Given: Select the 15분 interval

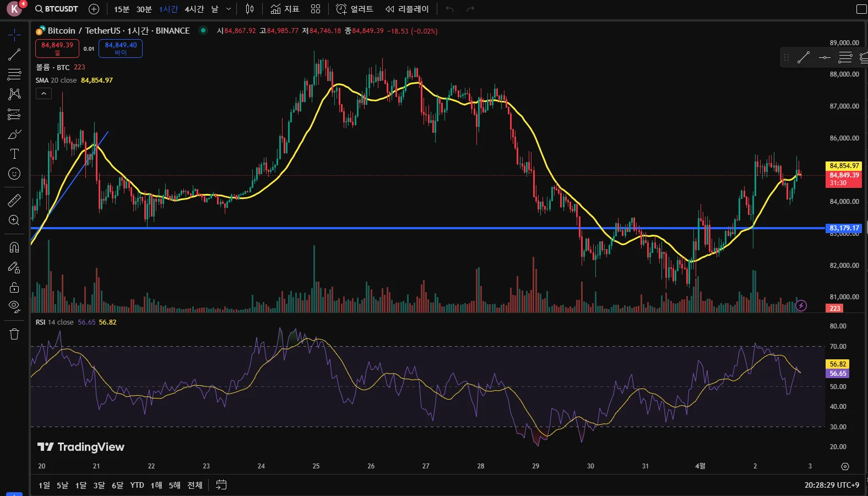Looking at the screenshot, I should 122,9.
